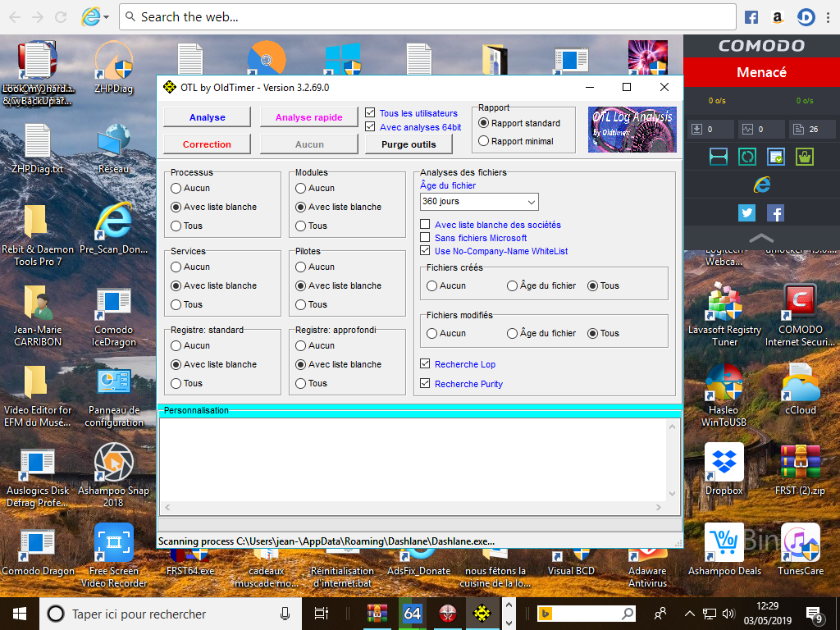Open the Facebook icon in Comodo widget
Viewport: 840px width, 630px height.
(x=776, y=212)
